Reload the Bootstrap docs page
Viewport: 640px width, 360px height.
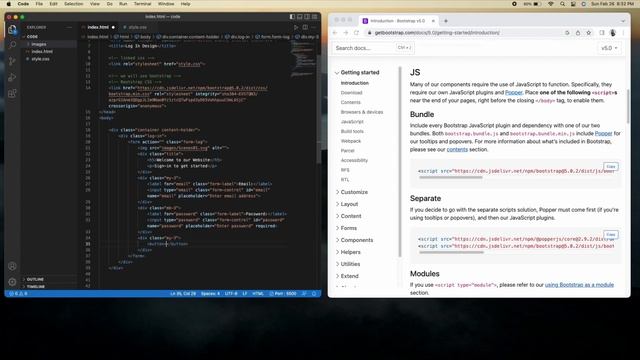pos(356,33)
